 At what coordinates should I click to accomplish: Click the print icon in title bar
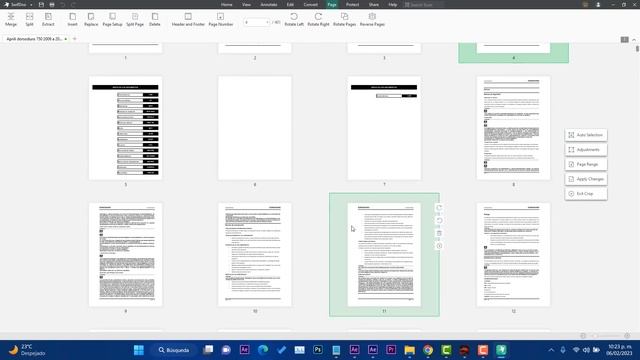(52, 4)
